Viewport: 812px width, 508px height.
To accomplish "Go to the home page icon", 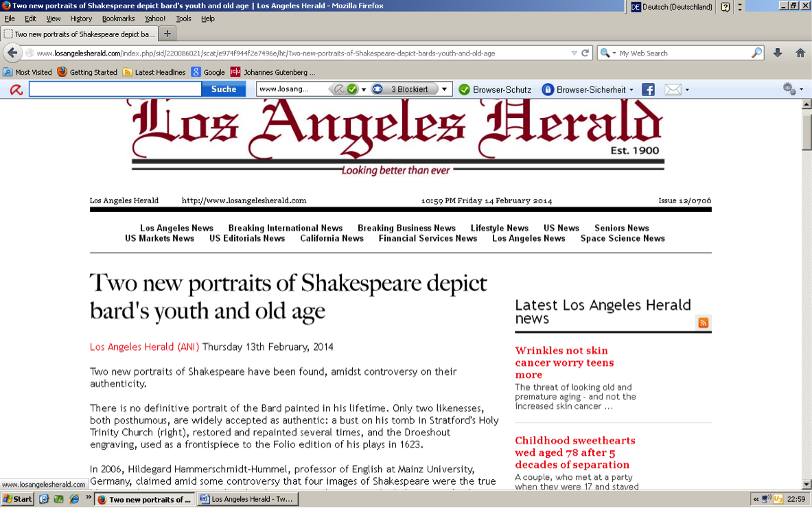I will (x=800, y=53).
